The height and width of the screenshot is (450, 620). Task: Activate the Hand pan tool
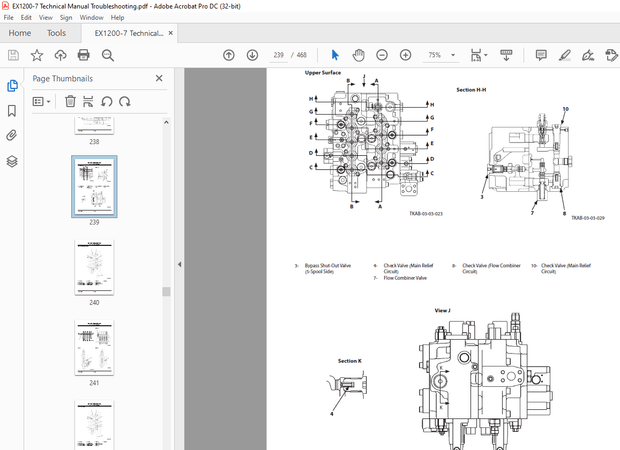(x=358, y=55)
